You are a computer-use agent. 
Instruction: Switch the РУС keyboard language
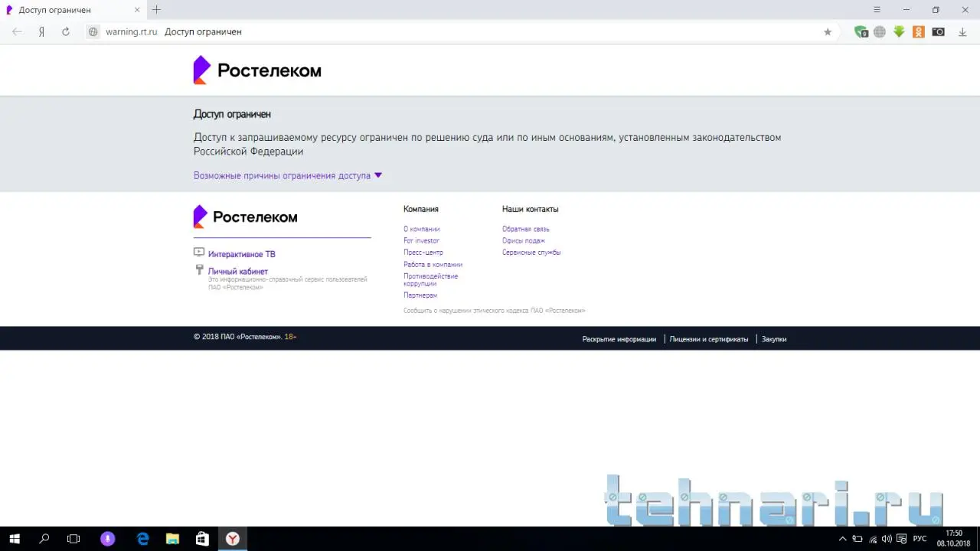[x=920, y=539]
